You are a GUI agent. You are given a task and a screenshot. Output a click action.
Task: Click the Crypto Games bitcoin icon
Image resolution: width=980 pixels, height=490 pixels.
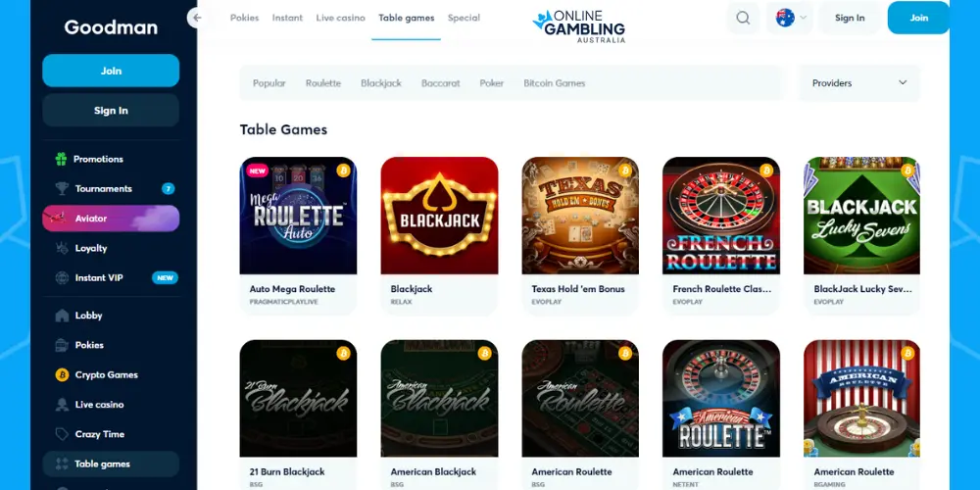pos(62,375)
